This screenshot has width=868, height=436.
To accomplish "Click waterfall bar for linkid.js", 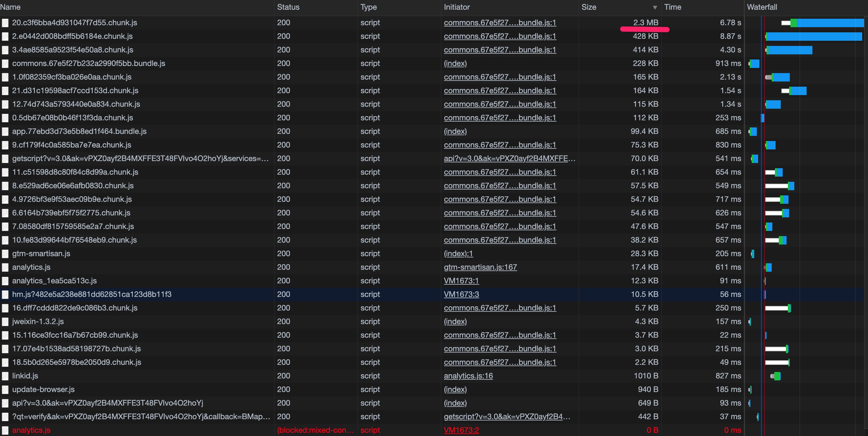I will click(x=775, y=376).
